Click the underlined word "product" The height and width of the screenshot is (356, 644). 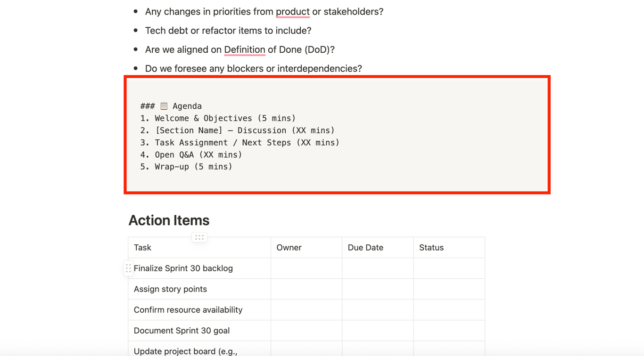pos(292,12)
